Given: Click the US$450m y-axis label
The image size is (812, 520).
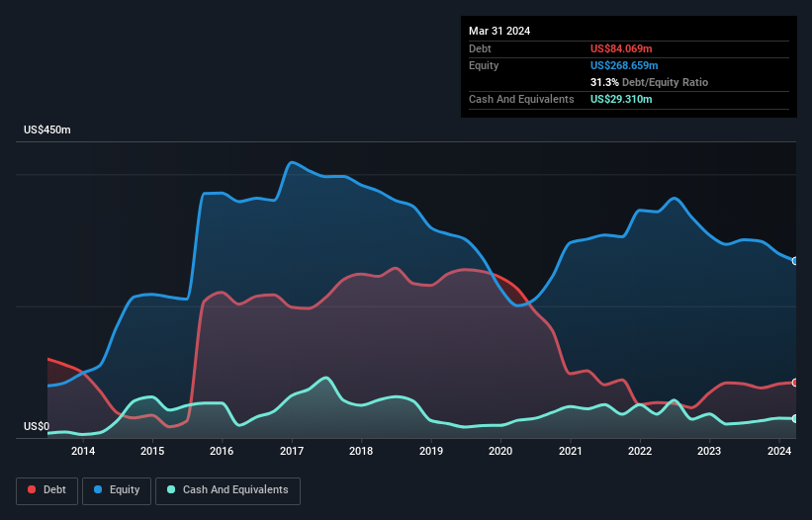Looking at the screenshot, I should pos(46,130).
